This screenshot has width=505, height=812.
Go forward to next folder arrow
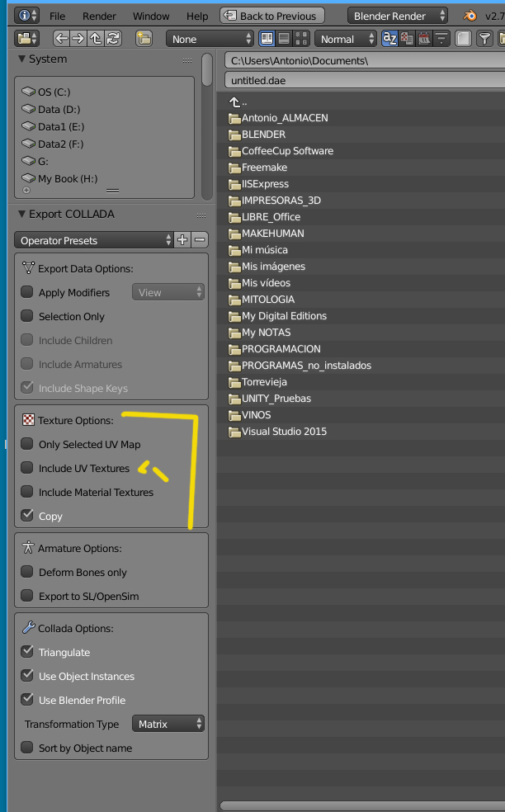click(x=78, y=38)
